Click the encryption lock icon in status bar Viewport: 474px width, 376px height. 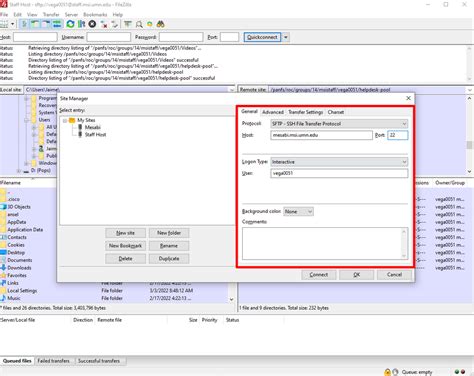coord(387,372)
